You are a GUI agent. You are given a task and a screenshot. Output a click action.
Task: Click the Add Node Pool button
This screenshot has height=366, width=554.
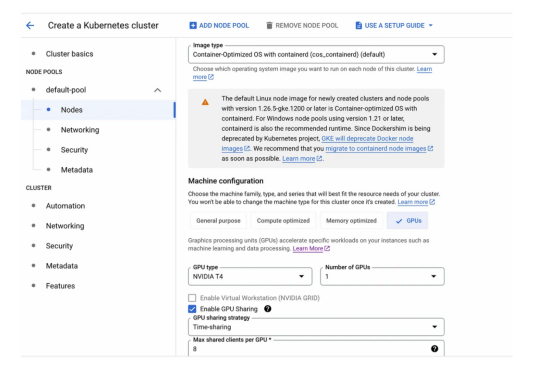tap(219, 25)
